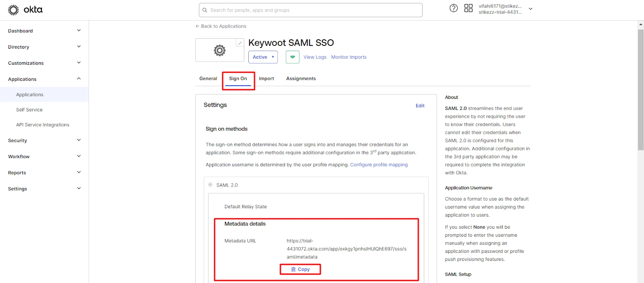Open the Active status dropdown
Screen dimensions: 644x283
263,57
